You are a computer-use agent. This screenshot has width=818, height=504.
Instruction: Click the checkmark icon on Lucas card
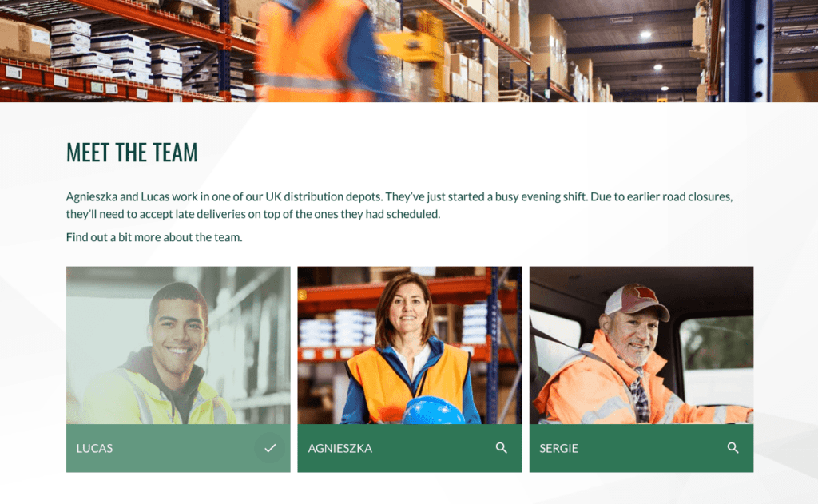pyautogui.click(x=270, y=448)
